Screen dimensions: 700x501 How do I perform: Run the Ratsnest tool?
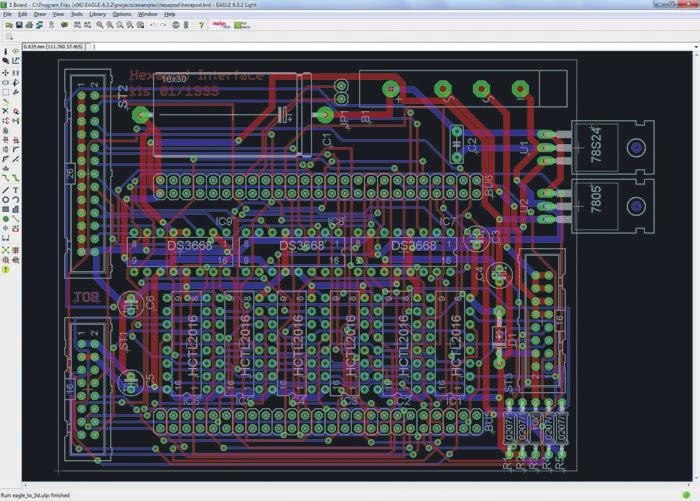6,250
